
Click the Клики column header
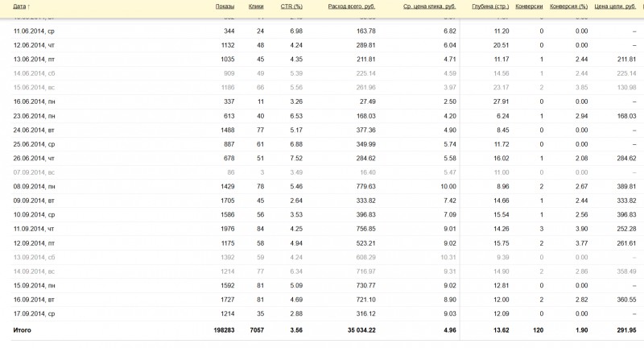coord(256,6)
